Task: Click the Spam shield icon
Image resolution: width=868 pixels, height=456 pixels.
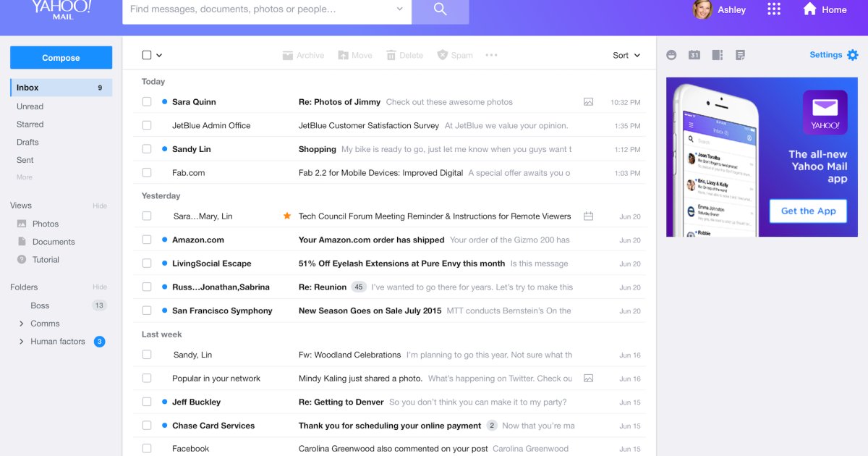Action: coord(443,55)
